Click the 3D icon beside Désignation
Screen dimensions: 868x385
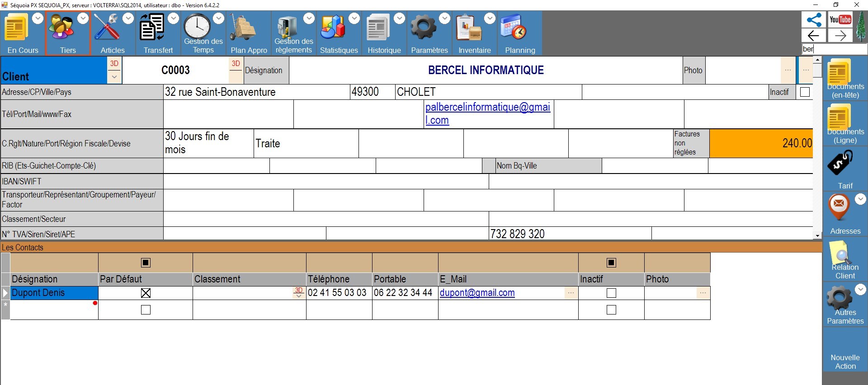(236, 64)
